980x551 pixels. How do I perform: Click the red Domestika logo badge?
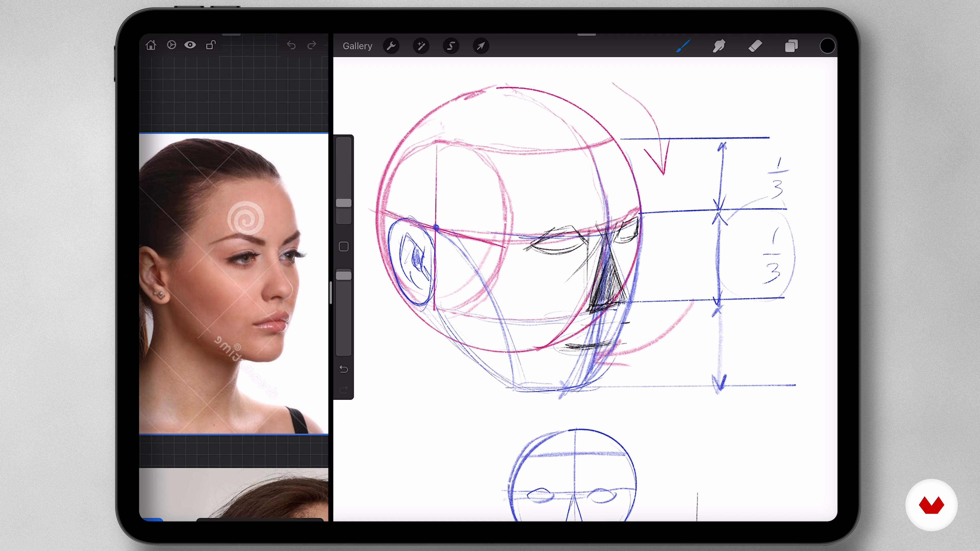click(x=931, y=505)
